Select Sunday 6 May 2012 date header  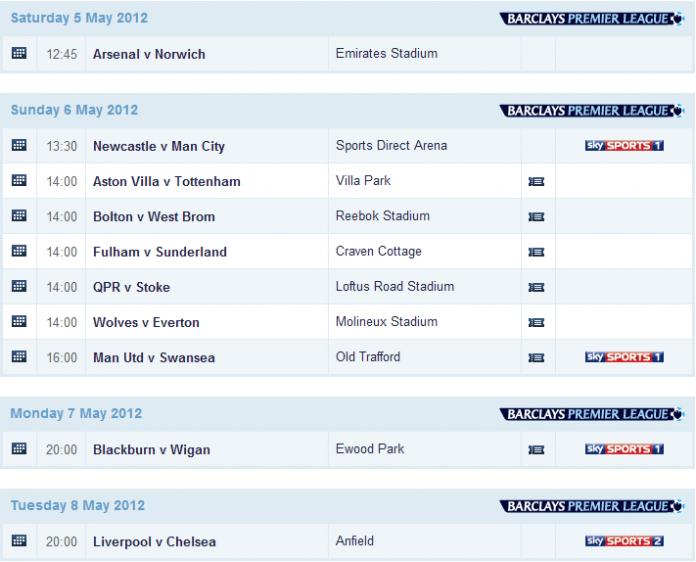click(75, 110)
